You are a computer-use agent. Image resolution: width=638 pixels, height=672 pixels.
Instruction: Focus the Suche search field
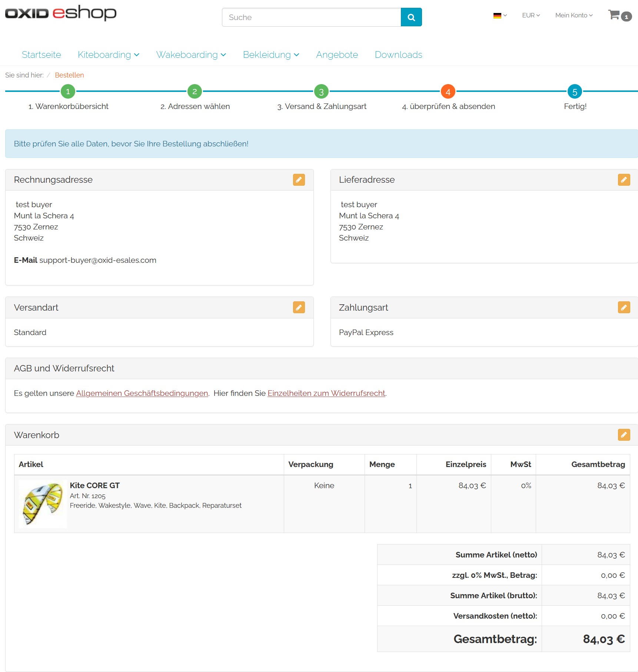click(x=311, y=17)
